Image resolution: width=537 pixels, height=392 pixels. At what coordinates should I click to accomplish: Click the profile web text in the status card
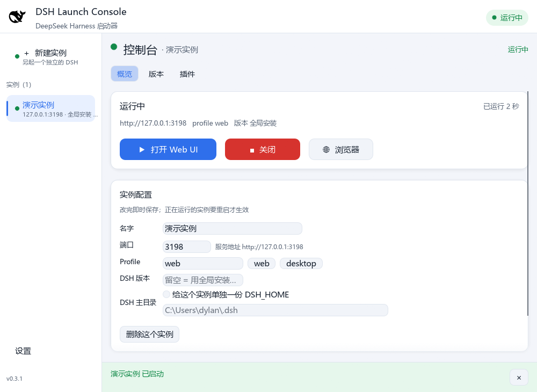pyautogui.click(x=210, y=124)
